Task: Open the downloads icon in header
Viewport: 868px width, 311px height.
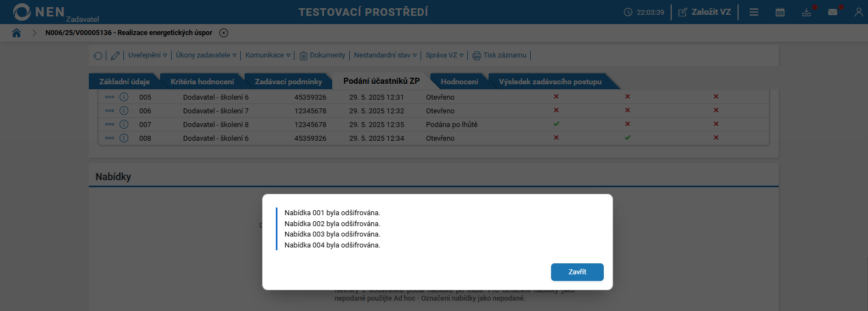Action: (x=806, y=12)
